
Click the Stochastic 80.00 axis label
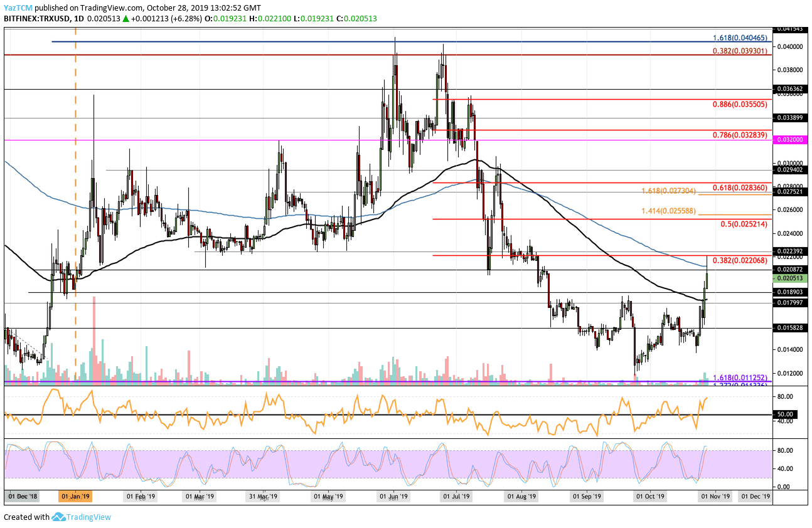(x=784, y=450)
